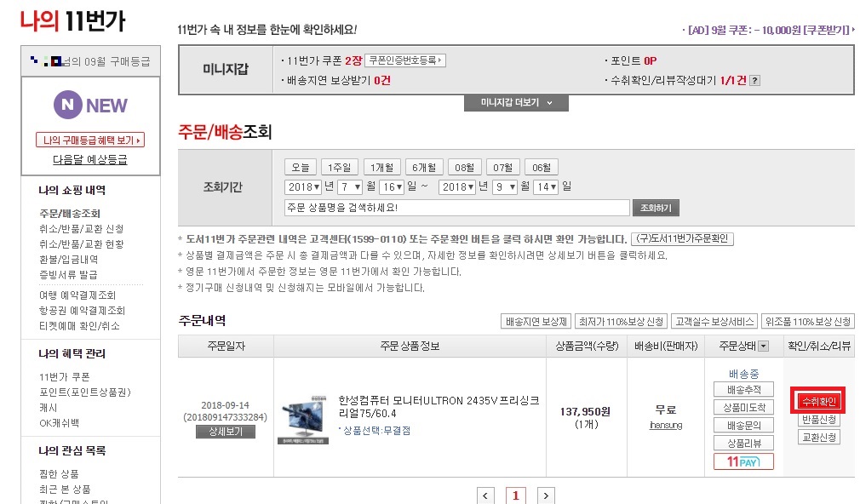
Task: Select the 06월 period button
Action: [x=542, y=167]
